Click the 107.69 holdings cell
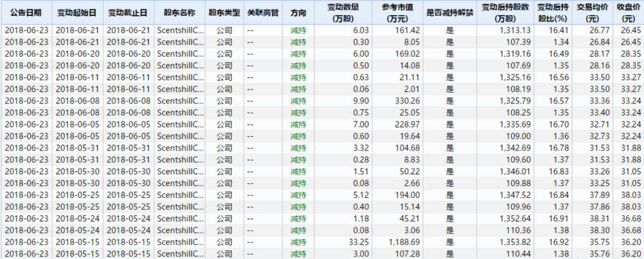 (505, 65)
